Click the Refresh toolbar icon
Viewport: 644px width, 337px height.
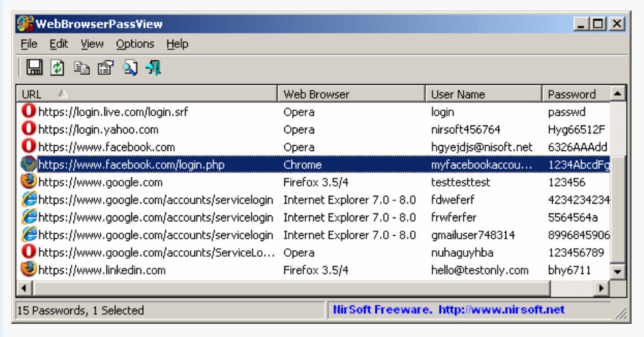click(x=58, y=68)
